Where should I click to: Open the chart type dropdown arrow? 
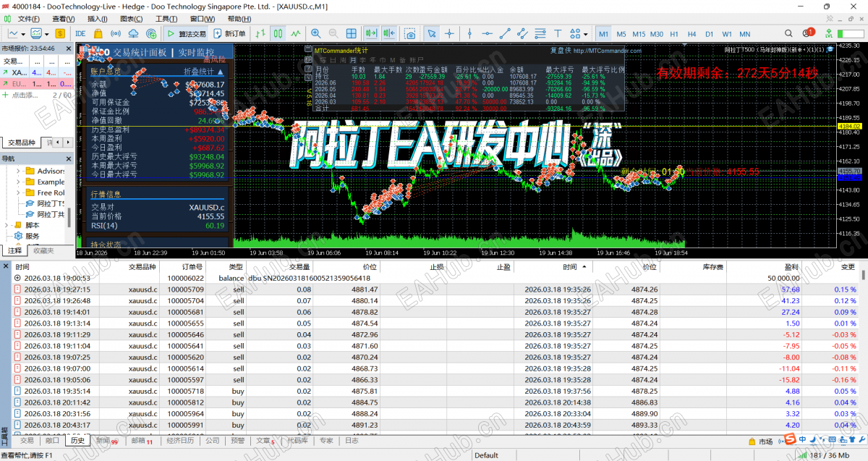pyautogui.click(x=23, y=33)
